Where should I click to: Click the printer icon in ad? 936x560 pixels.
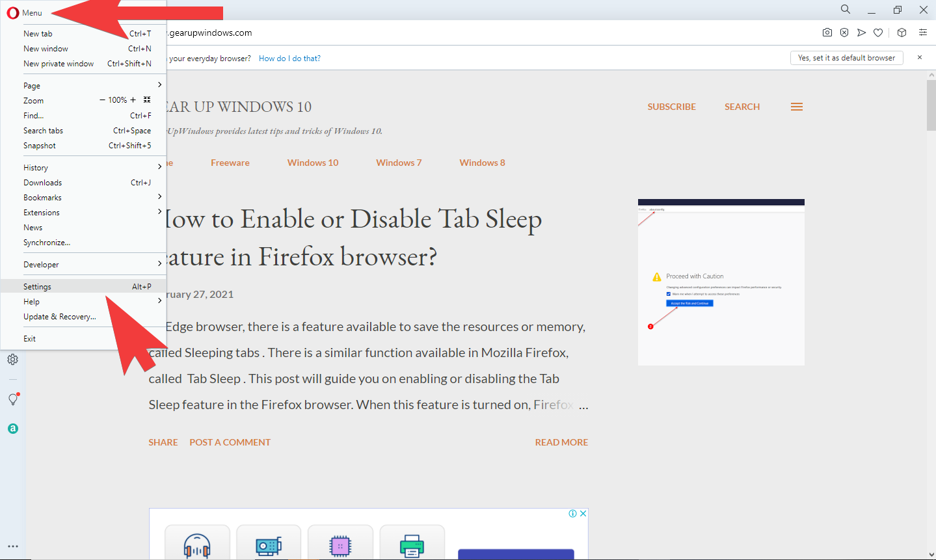412,545
